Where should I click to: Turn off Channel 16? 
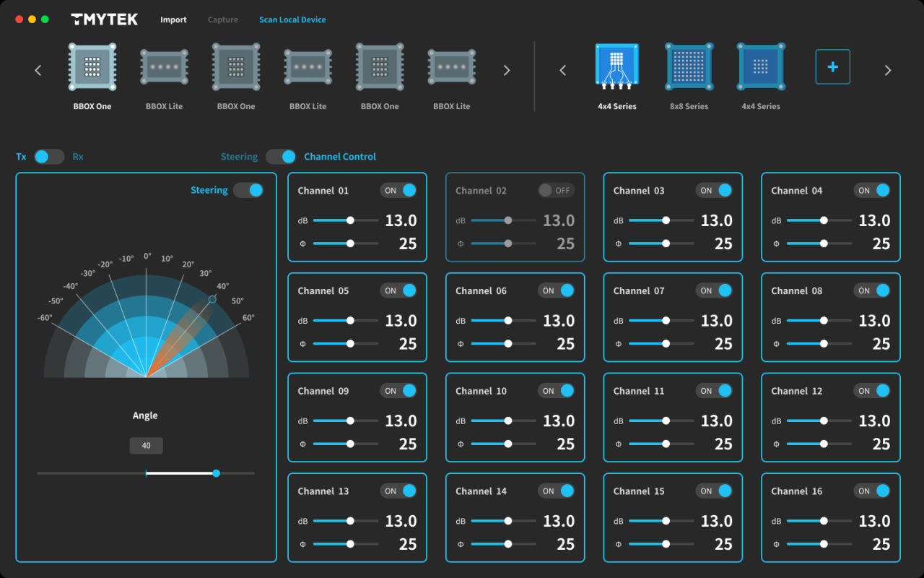point(872,491)
